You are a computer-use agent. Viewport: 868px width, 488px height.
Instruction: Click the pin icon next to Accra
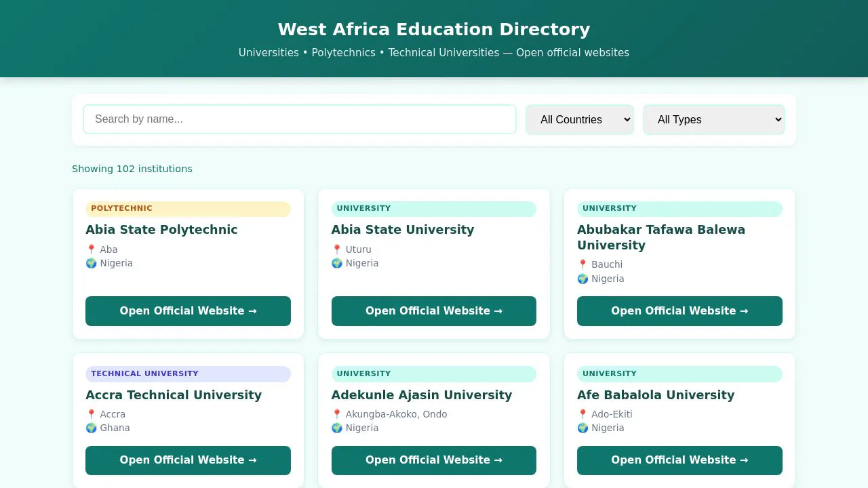[x=91, y=414]
